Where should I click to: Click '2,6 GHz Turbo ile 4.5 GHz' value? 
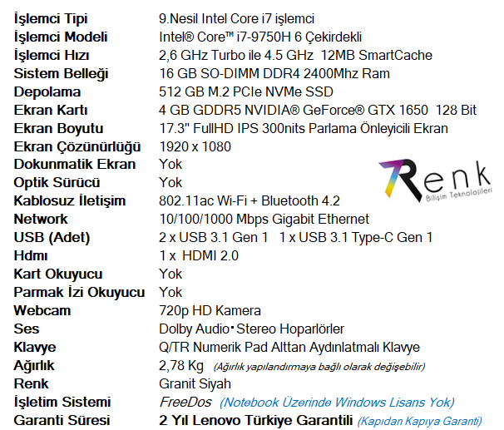pos(236,55)
